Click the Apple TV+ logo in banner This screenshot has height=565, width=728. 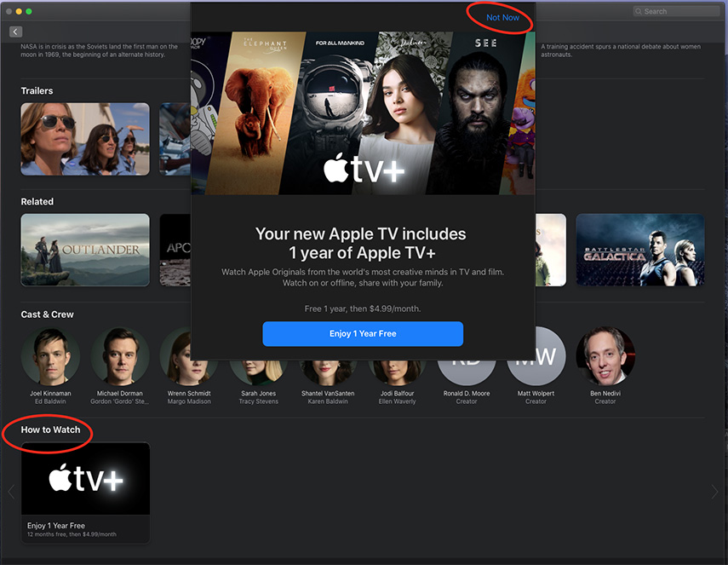click(x=364, y=168)
